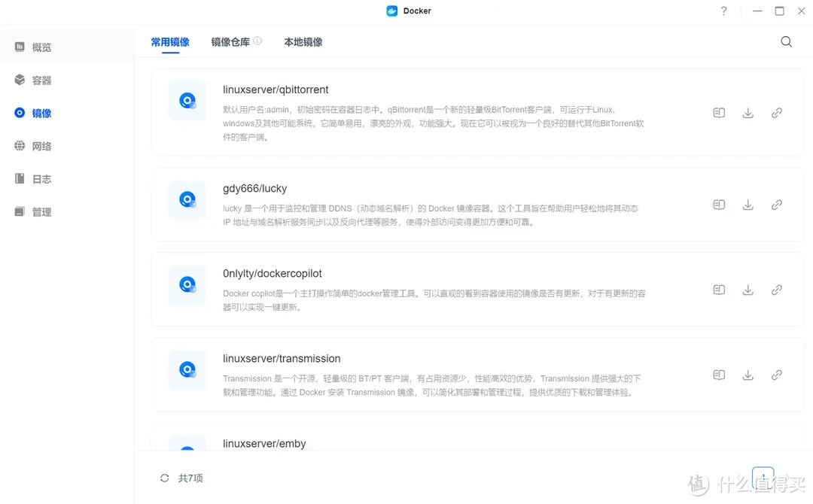Click the scroll-to-top button
Viewport: 813px width, 504px height.
click(x=763, y=477)
